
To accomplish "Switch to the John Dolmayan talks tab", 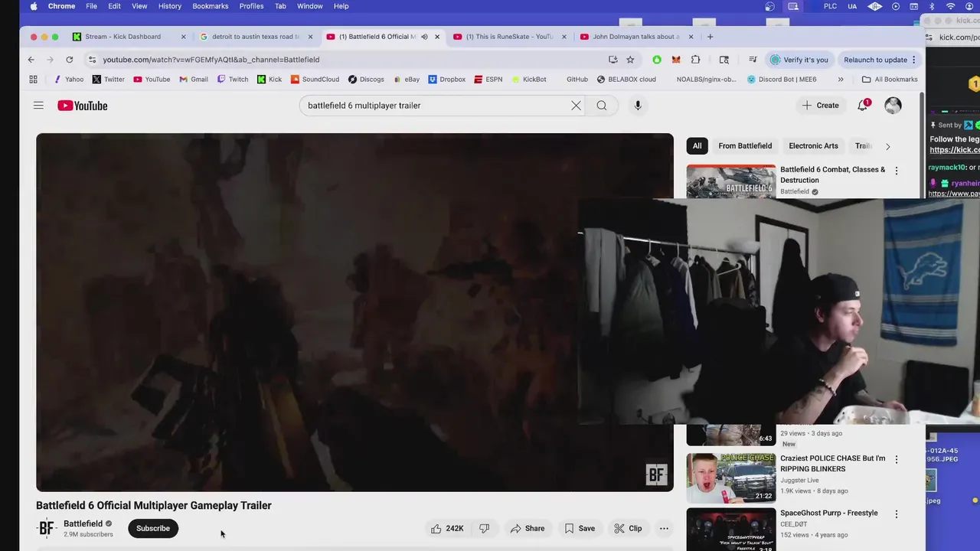I will tap(635, 37).
